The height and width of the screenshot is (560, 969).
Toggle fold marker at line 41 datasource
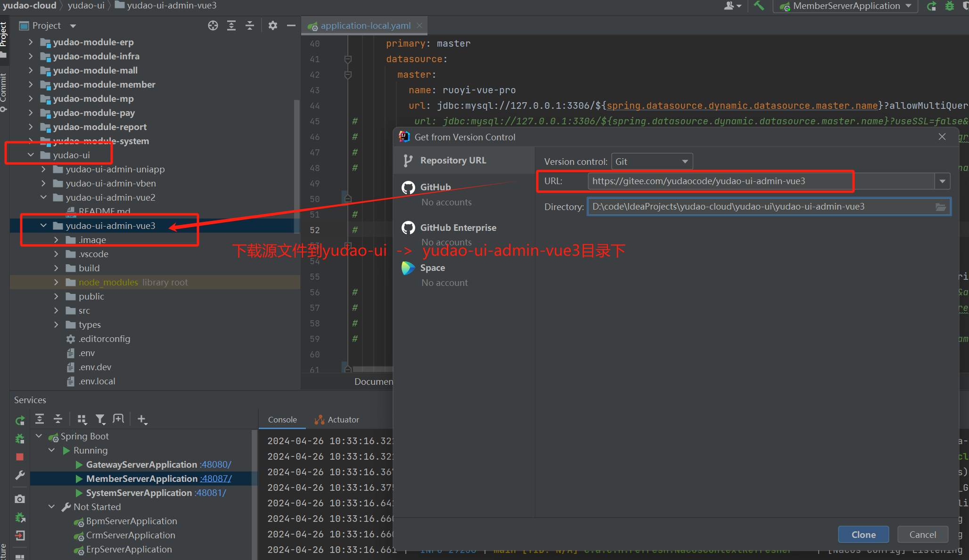coord(348,59)
